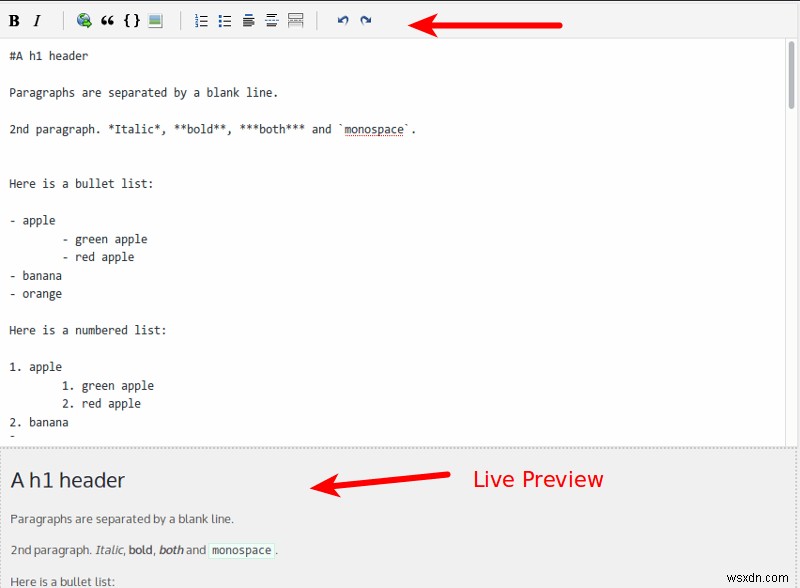Click 'Here is a bullet list:' in preview
The width and height of the screenshot is (800, 588).
60,581
